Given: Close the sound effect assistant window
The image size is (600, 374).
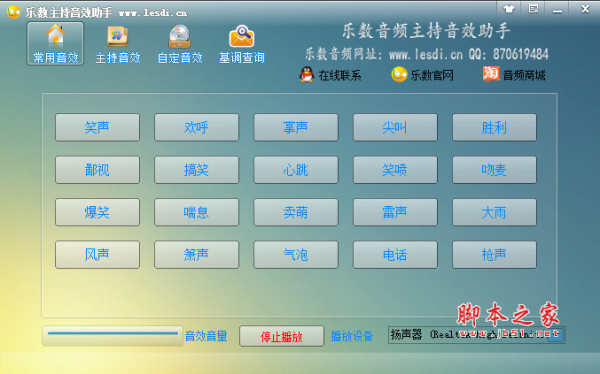Looking at the screenshot, I should [585, 9].
